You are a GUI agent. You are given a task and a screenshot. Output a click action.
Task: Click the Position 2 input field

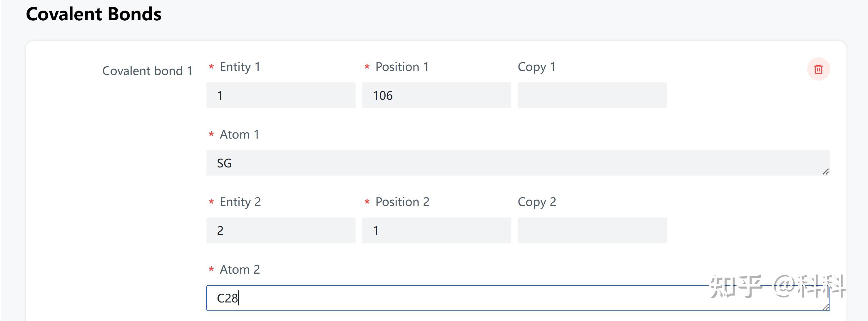[436, 230]
